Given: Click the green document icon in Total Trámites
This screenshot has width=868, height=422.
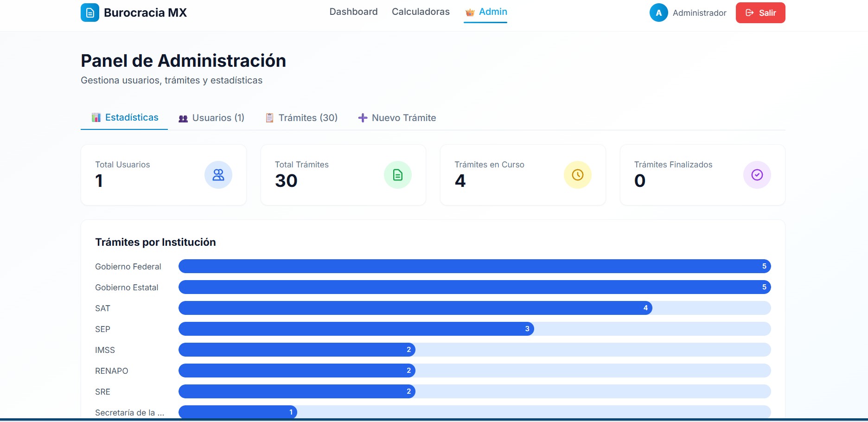Looking at the screenshot, I should click(x=398, y=175).
